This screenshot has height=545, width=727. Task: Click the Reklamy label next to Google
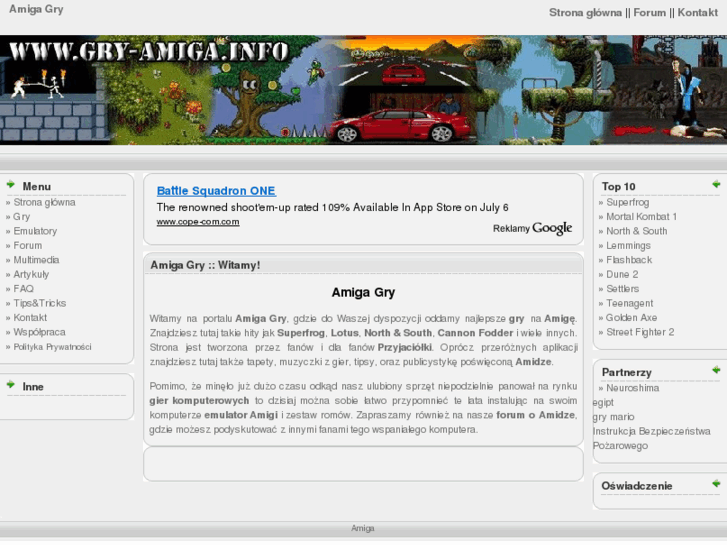511,228
